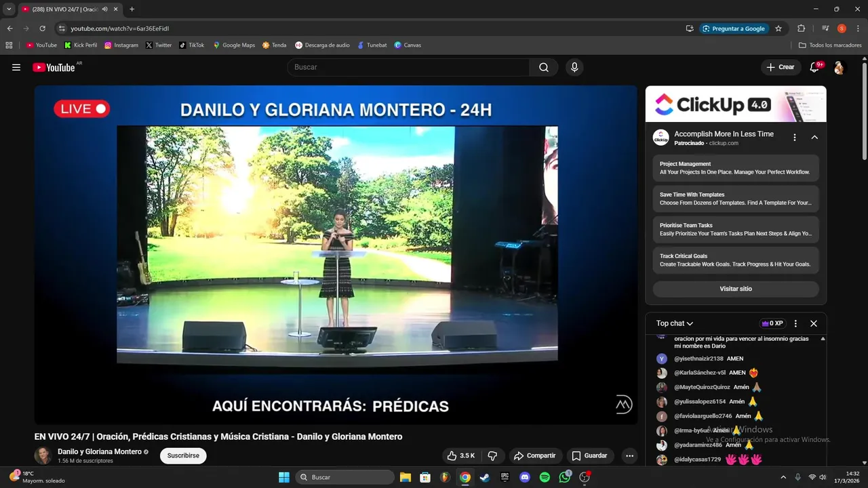Go to YouTube home via logo
868x488 pixels.
tap(54, 67)
